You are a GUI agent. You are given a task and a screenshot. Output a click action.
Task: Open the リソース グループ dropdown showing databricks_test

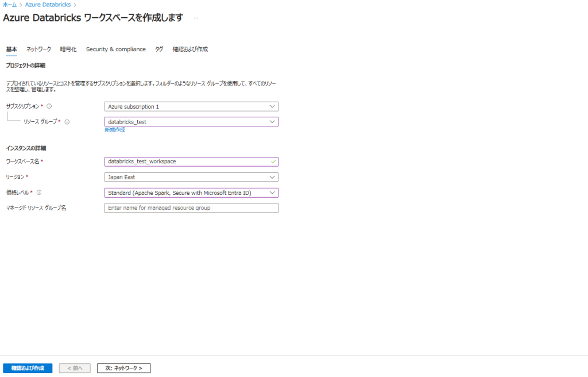[191, 122]
